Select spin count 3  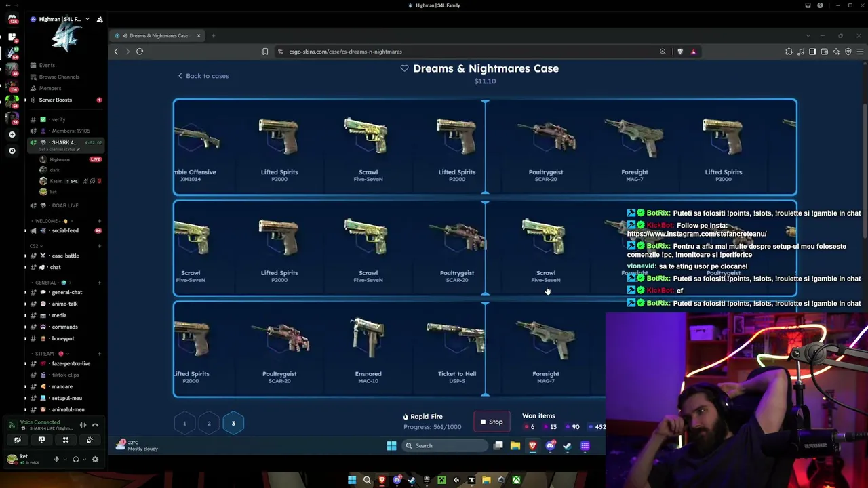pos(233,424)
